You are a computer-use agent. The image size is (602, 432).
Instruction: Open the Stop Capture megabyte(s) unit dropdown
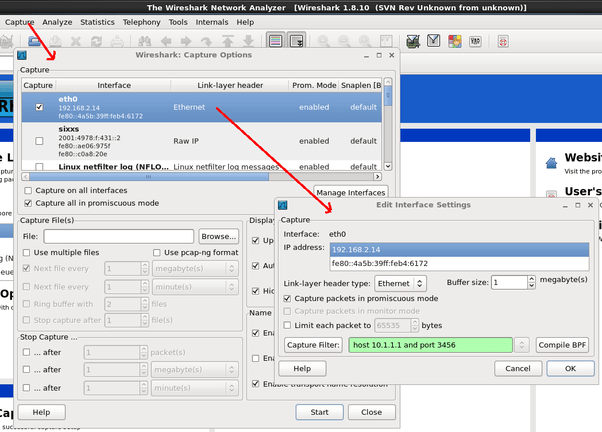click(x=195, y=369)
